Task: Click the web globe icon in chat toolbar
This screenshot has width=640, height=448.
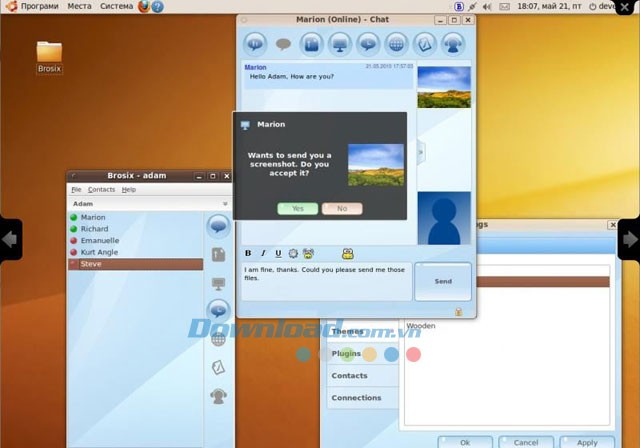Action: tap(397, 44)
